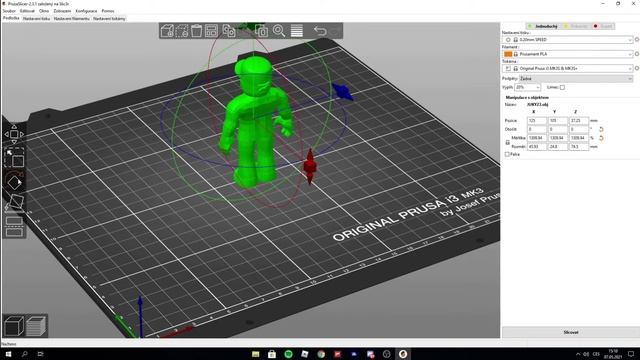Screen dimensions: 640x360
Task: Click blue rotation gizmo handle
Action: (342, 92)
